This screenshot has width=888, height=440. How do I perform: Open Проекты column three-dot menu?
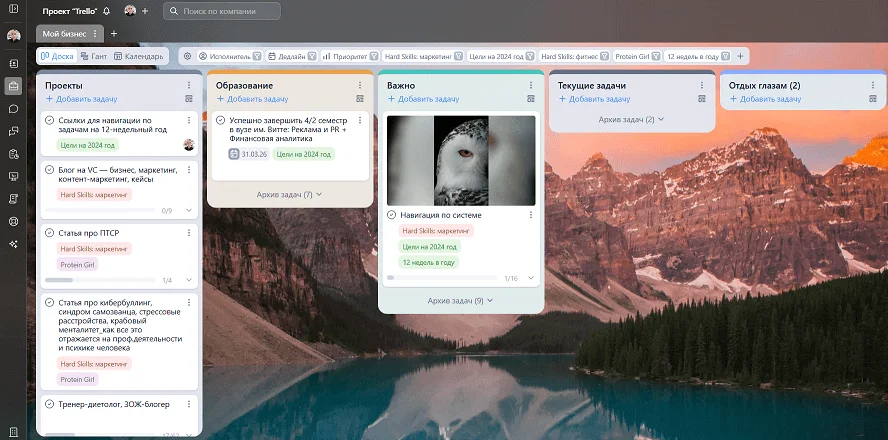(189, 86)
